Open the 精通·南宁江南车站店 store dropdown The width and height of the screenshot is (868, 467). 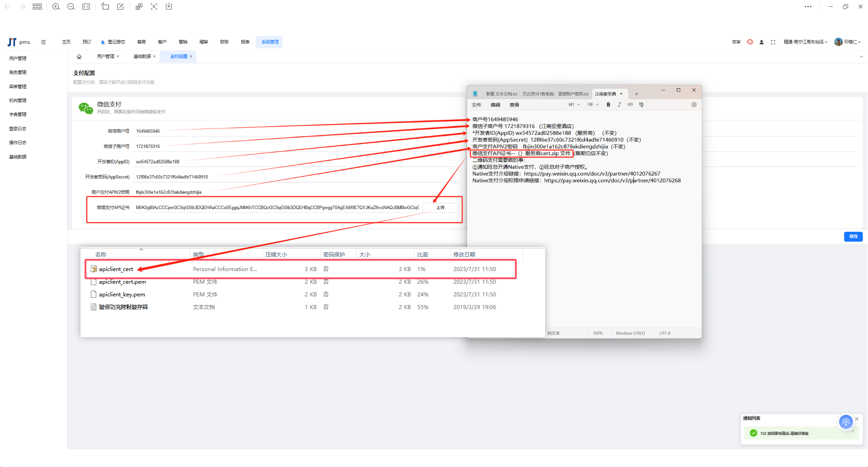tap(805, 42)
